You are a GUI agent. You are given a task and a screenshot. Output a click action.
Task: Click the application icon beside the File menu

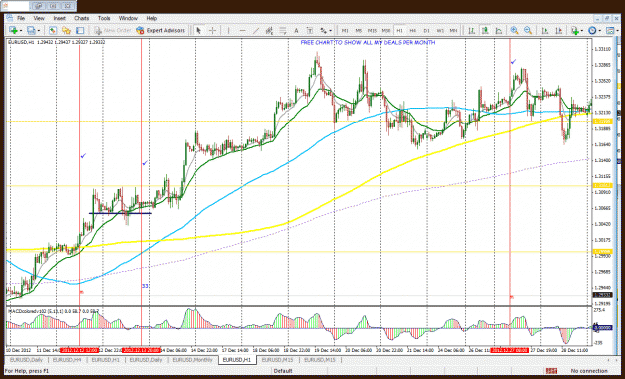click(10, 18)
